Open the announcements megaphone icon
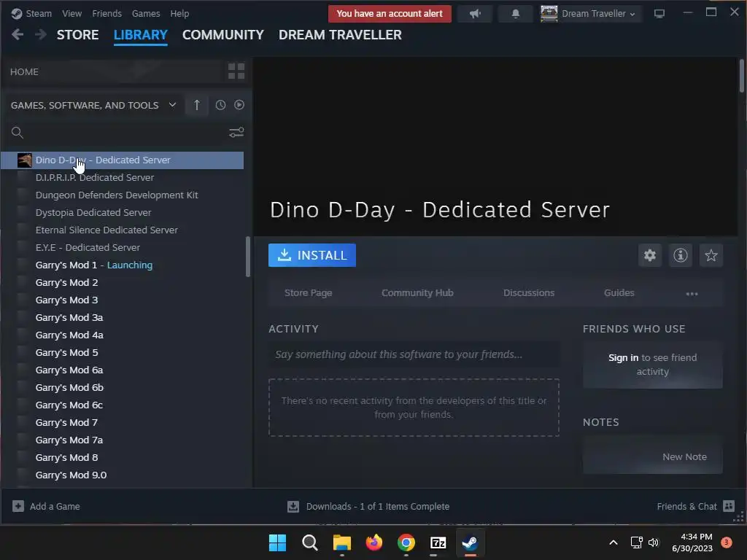 tap(475, 14)
